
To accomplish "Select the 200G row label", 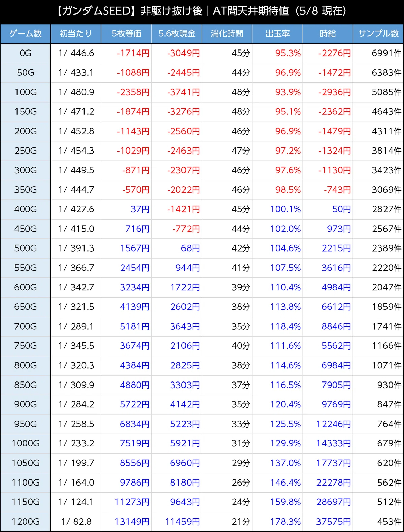I will click(x=26, y=131).
